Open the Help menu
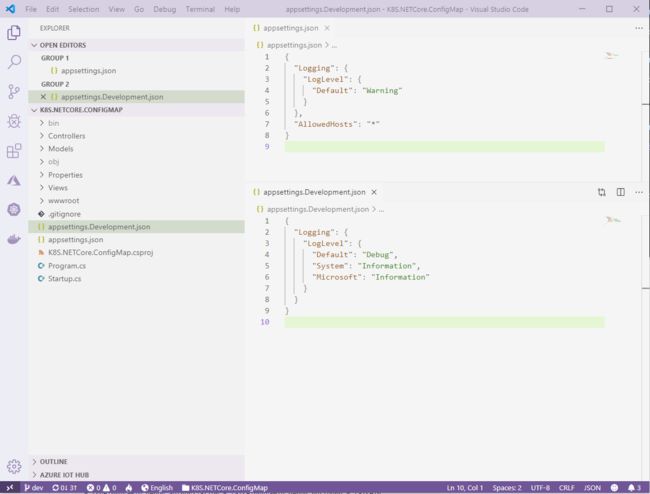This screenshot has height=494, width=650. (x=232, y=9)
